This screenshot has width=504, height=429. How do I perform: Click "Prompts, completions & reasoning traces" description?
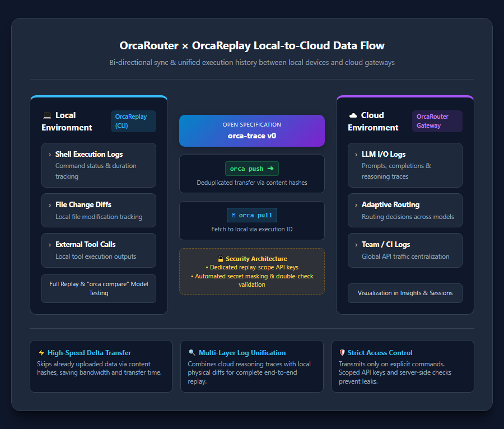[396, 171]
